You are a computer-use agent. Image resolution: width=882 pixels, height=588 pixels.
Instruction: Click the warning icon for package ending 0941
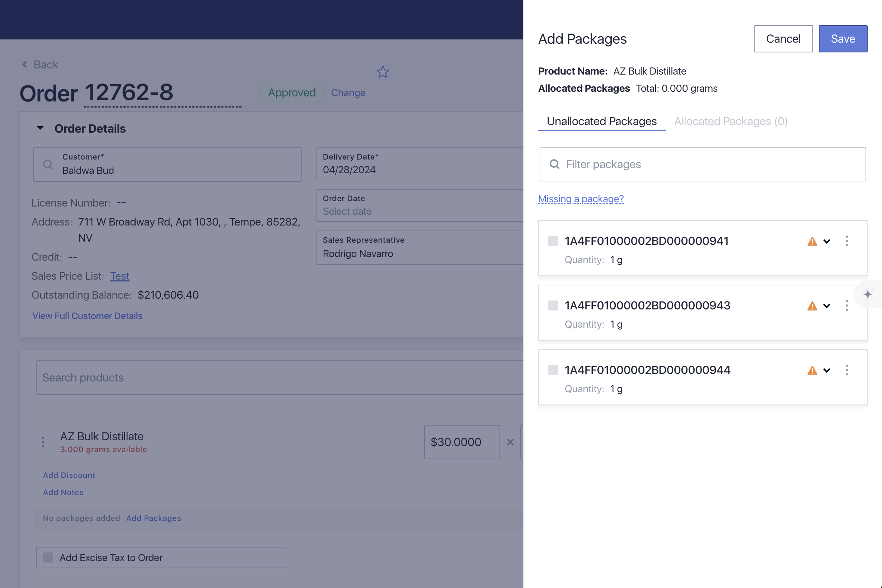point(812,241)
